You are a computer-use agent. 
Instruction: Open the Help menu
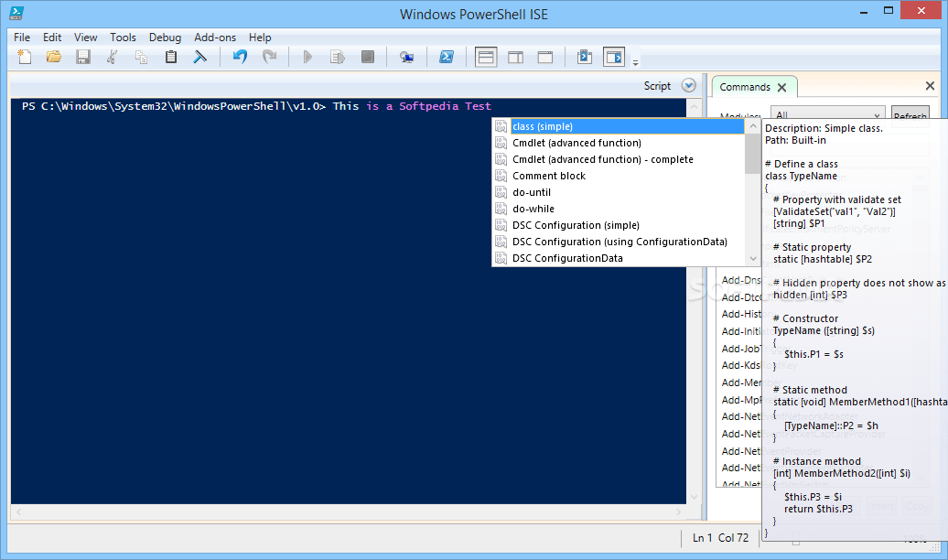tap(260, 37)
